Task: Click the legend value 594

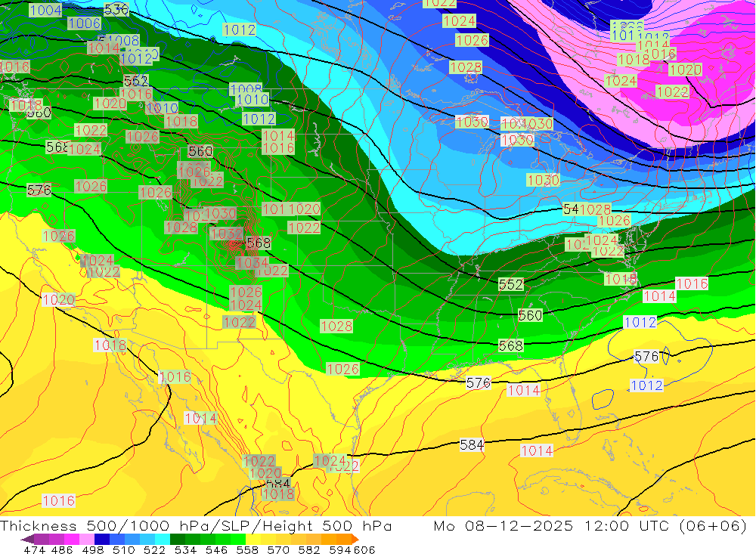Action: click(340, 549)
